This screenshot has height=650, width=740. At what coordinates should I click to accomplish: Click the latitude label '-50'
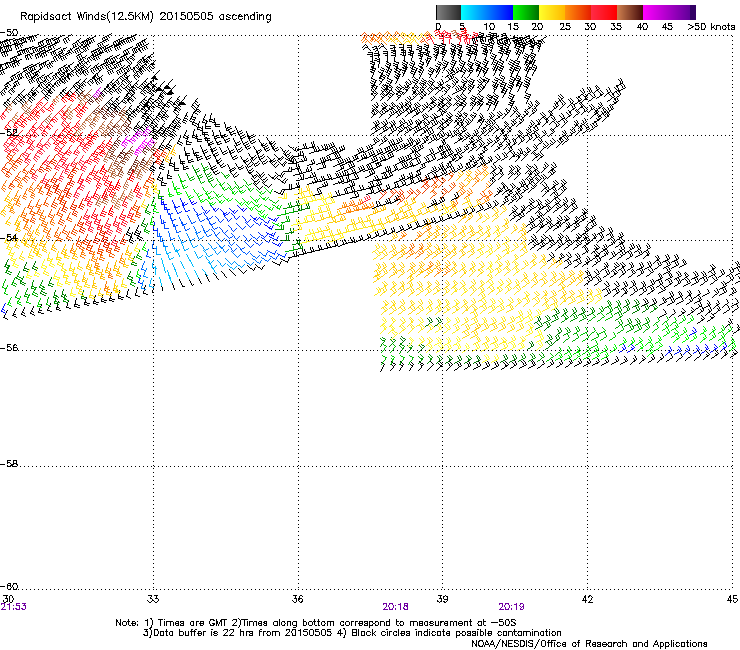tap(9, 33)
